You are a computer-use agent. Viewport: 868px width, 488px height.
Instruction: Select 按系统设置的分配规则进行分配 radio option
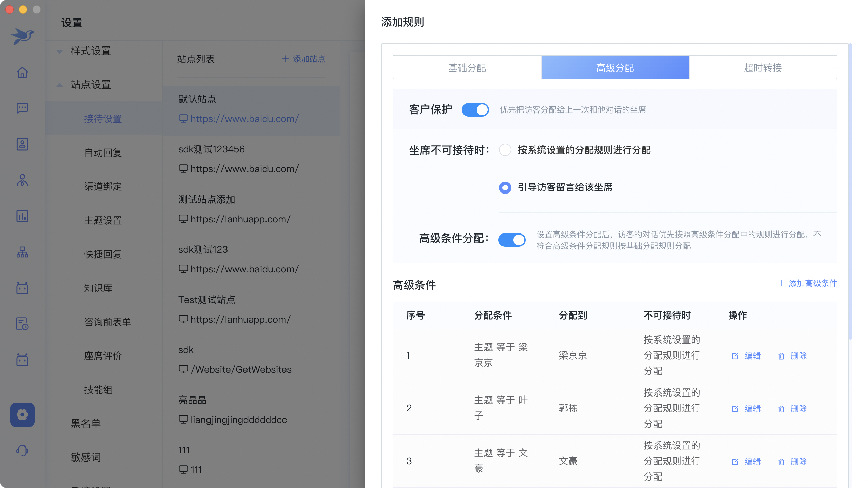(505, 150)
